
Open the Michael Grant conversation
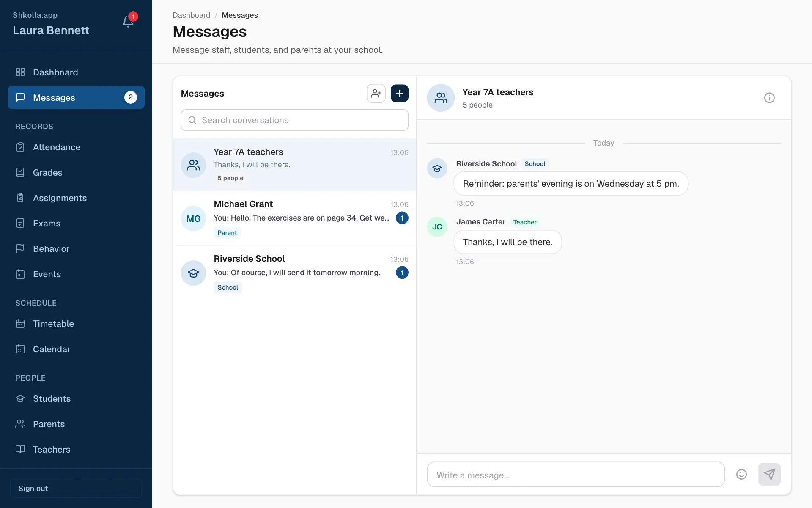pyautogui.click(x=295, y=218)
